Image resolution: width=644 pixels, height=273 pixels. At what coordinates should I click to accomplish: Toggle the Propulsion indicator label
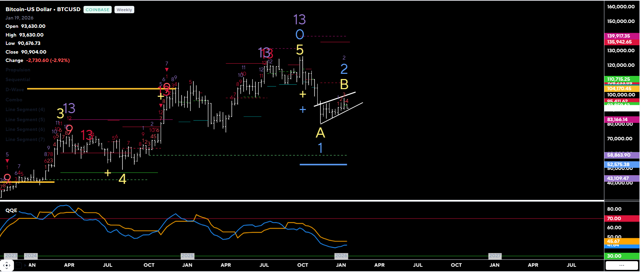(18, 70)
